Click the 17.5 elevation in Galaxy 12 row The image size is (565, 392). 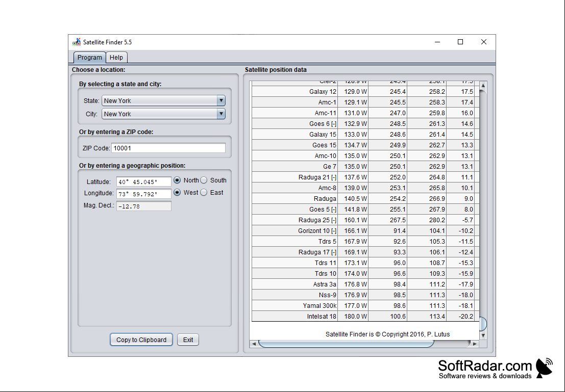[460, 92]
